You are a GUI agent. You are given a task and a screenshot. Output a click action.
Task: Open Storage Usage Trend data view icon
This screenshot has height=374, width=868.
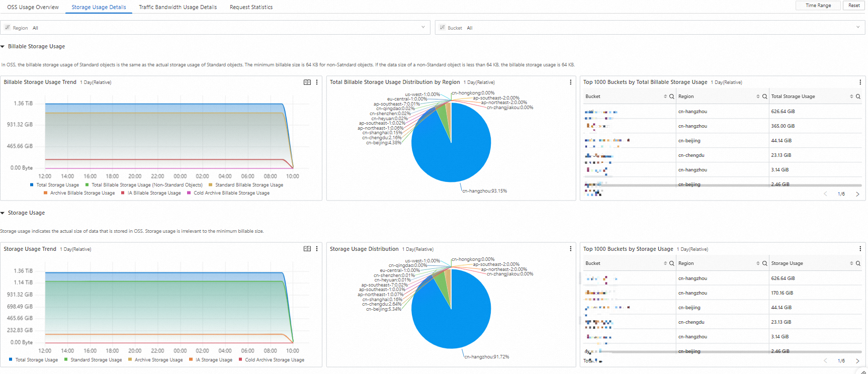coord(307,249)
